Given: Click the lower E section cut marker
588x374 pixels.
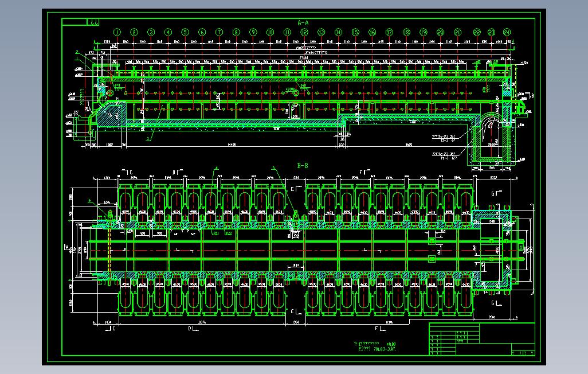Looking at the screenshot, I should (x=296, y=311).
